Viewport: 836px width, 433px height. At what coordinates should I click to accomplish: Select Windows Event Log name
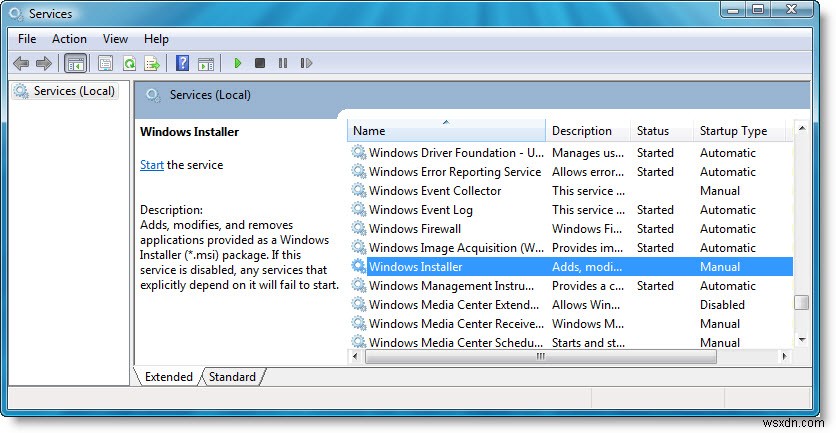pyautogui.click(x=421, y=210)
